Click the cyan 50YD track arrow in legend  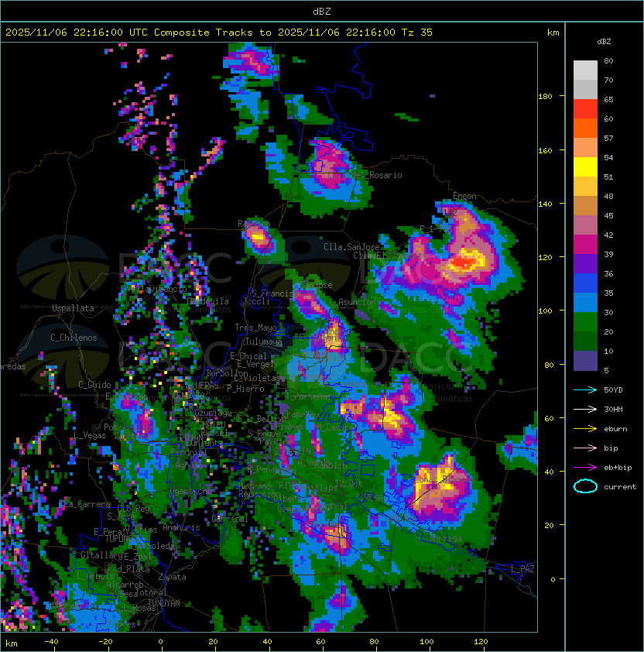point(585,389)
